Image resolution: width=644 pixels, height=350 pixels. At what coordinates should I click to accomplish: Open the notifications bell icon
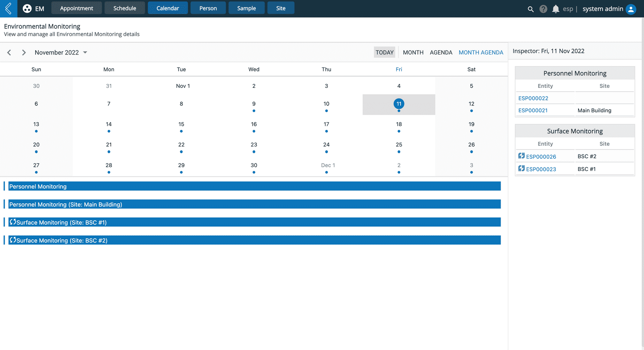click(555, 9)
